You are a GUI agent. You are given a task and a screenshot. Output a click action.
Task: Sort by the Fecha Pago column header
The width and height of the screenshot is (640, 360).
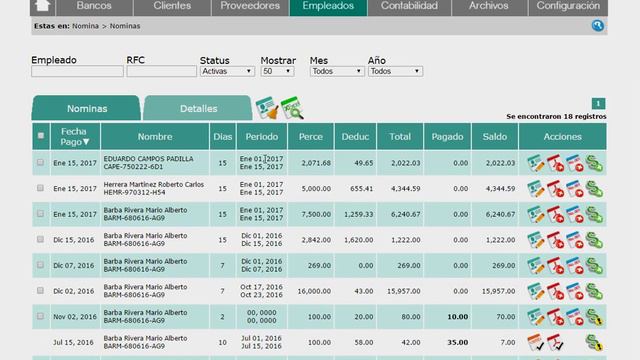pyautogui.click(x=75, y=137)
